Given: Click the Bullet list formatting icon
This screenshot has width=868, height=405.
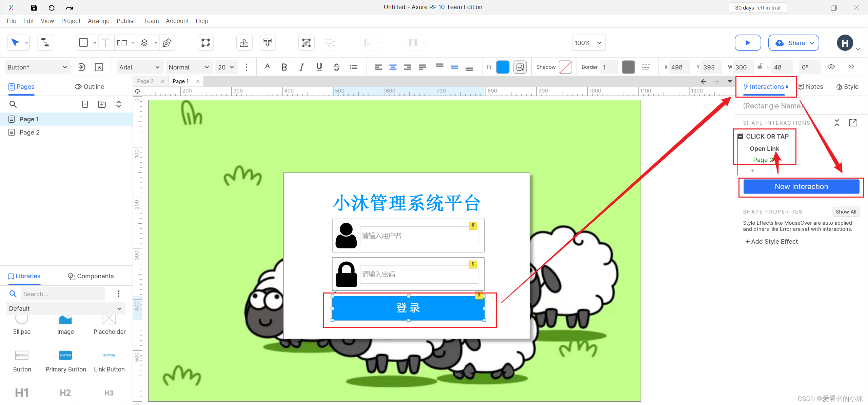Looking at the screenshot, I should point(354,67).
